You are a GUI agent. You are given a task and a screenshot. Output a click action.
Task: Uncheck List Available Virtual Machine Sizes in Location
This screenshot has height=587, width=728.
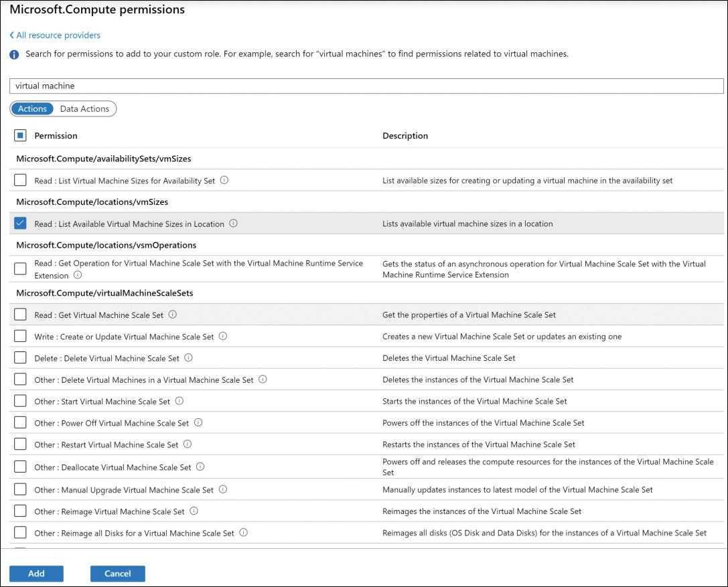tap(20, 223)
